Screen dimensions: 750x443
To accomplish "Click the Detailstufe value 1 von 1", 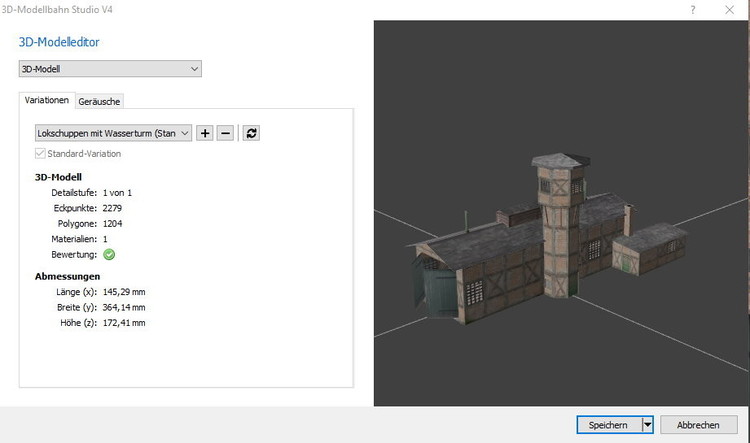I will tap(117, 193).
